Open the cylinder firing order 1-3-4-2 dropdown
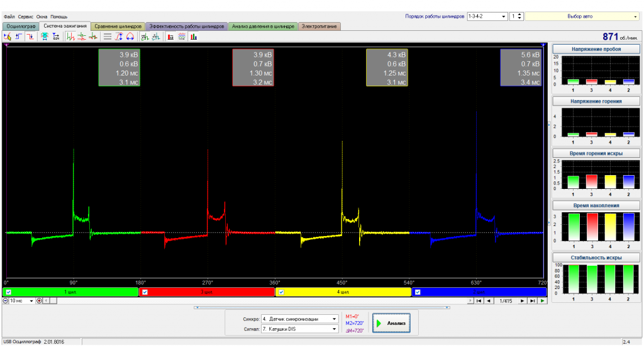The width and height of the screenshot is (644, 347). 487,16
